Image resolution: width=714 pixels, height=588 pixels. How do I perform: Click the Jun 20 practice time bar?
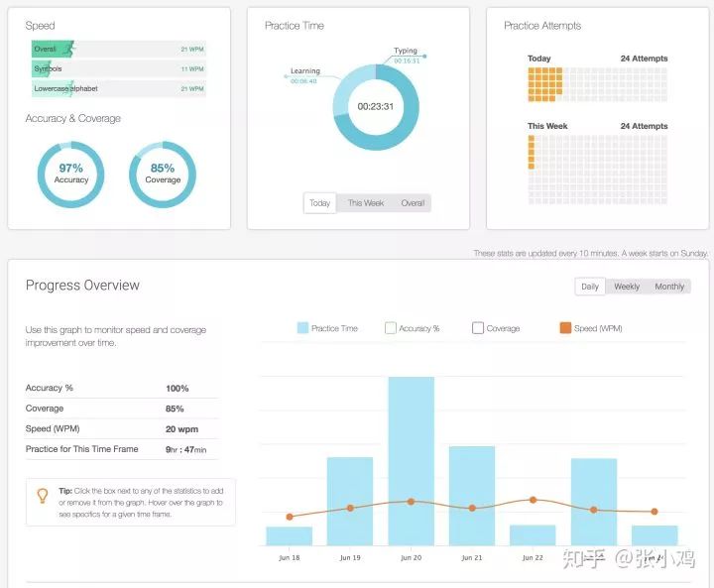[x=412, y=461]
